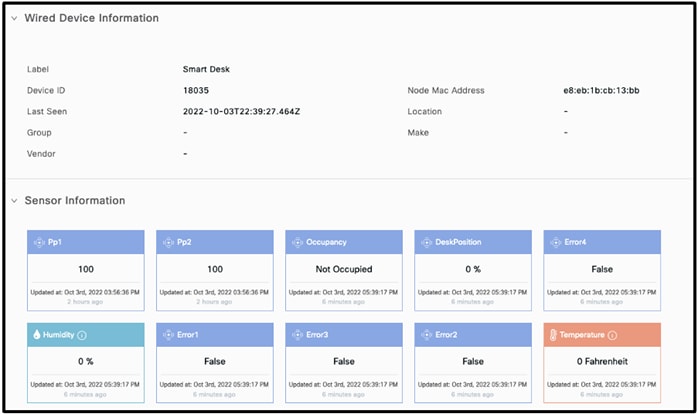The height and width of the screenshot is (414, 698).
Task: Click the Error1 card title
Action: pyautogui.click(x=187, y=335)
